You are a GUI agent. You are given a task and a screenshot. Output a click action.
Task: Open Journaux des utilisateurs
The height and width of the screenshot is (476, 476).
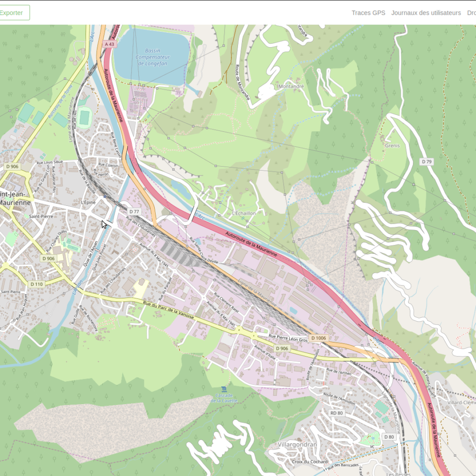pyautogui.click(x=425, y=13)
